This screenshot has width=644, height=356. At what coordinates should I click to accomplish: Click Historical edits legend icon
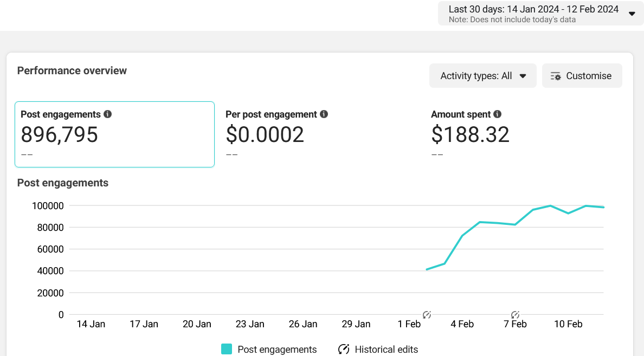coord(344,349)
